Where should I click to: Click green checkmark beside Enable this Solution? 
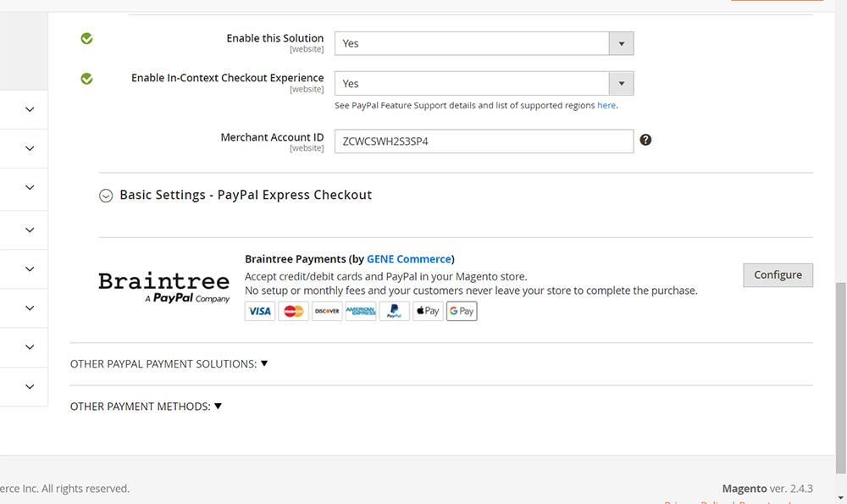pos(86,38)
